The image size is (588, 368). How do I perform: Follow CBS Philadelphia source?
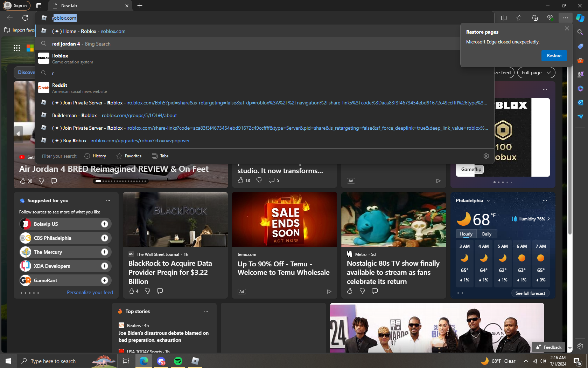(x=105, y=238)
